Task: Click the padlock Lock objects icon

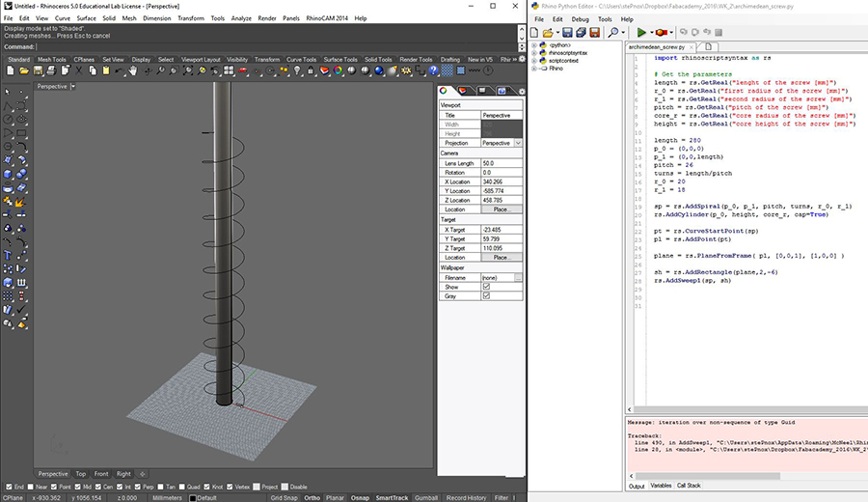Action: 311,70
